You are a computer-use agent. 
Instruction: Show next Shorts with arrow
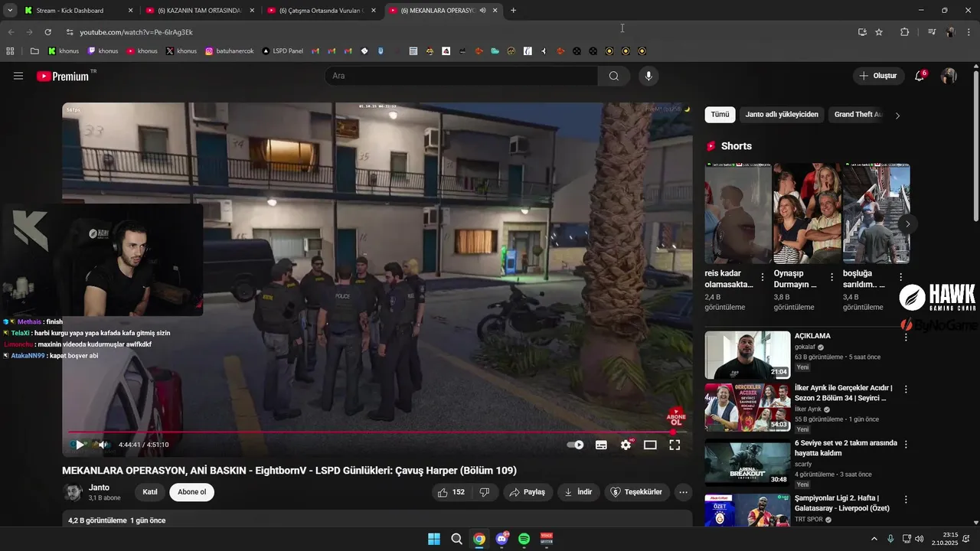tap(907, 223)
